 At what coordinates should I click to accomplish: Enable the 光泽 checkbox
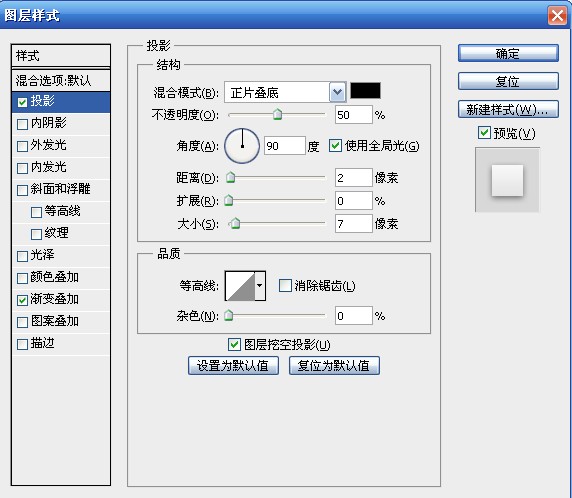(22, 256)
